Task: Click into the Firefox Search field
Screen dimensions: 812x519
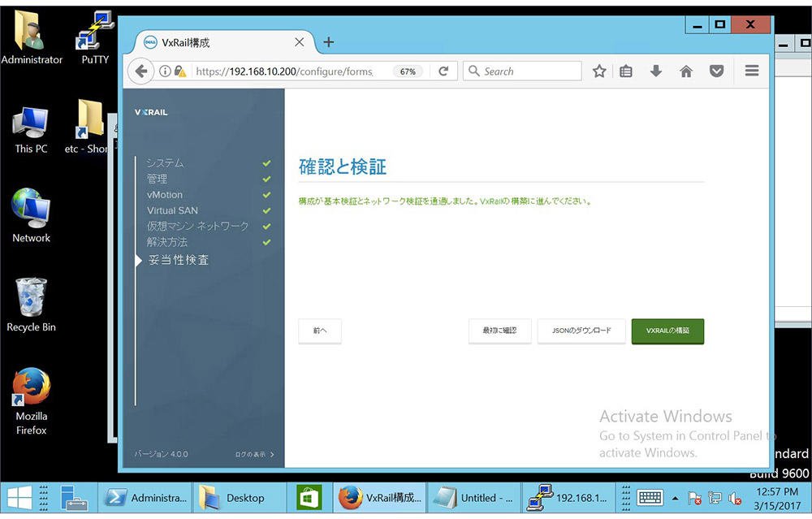Action: [x=523, y=71]
